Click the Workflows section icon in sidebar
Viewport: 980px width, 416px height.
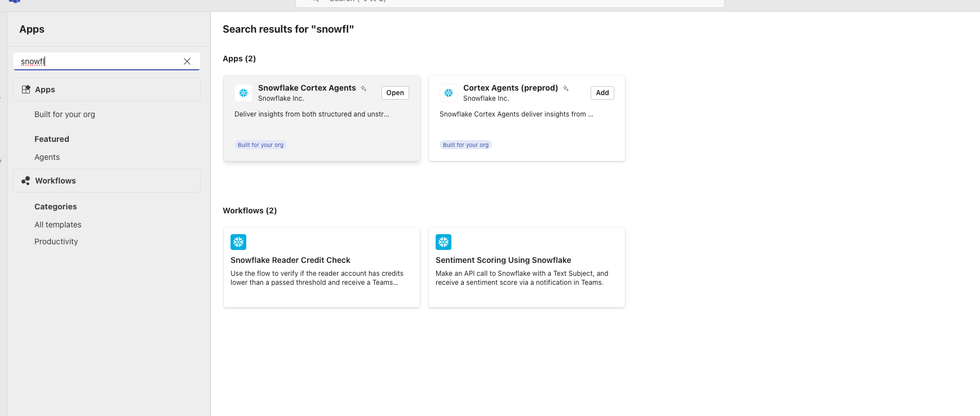tap(26, 181)
